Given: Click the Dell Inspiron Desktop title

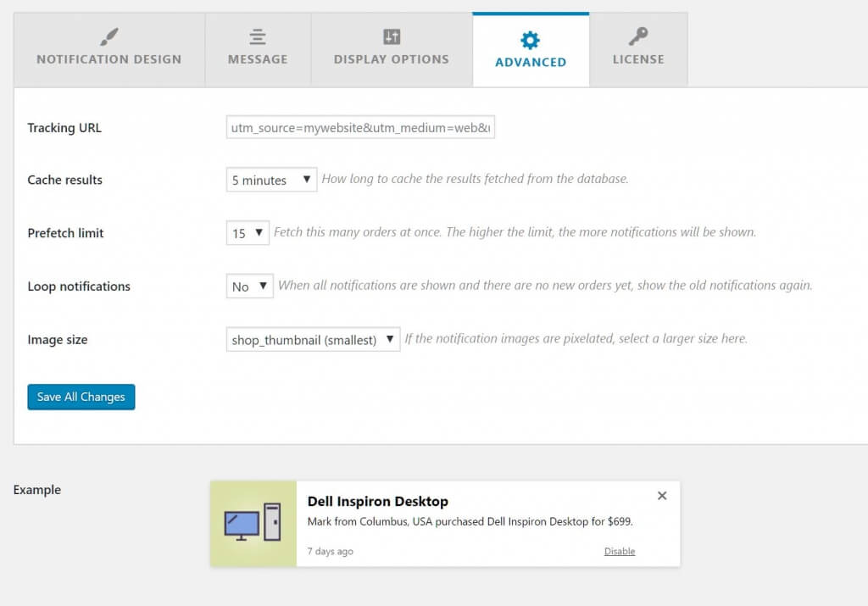Looking at the screenshot, I should (377, 501).
